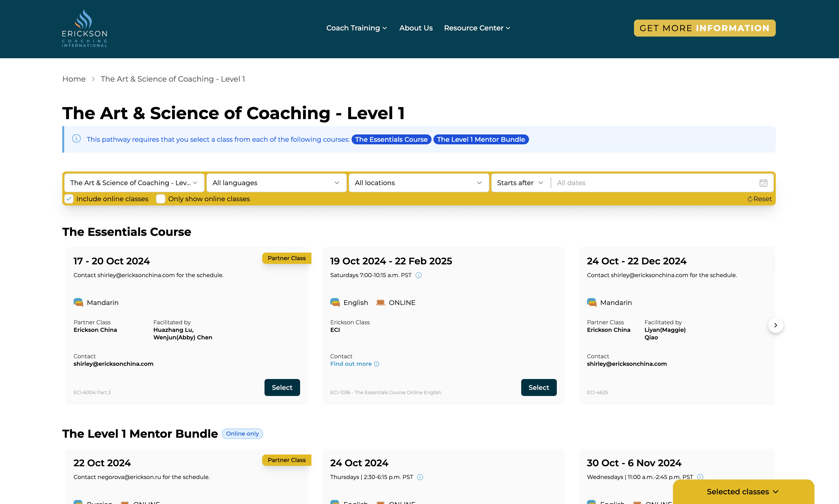Click ONLINE laptop icon on 19 Oct 2024 card
This screenshot has width=839, height=504.
(x=380, y=302)
